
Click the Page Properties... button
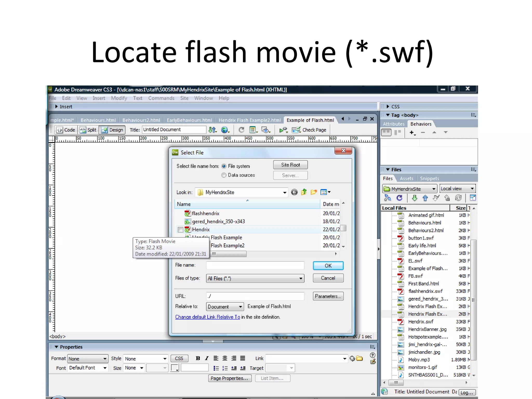(230, 378)
